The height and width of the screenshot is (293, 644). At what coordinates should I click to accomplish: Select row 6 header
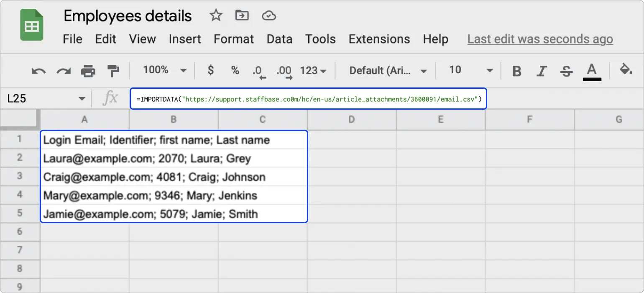click(20, 232)
